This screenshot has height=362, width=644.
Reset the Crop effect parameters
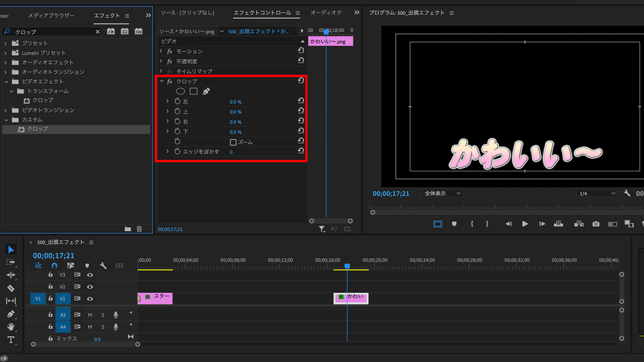click(x=300, y=81)
